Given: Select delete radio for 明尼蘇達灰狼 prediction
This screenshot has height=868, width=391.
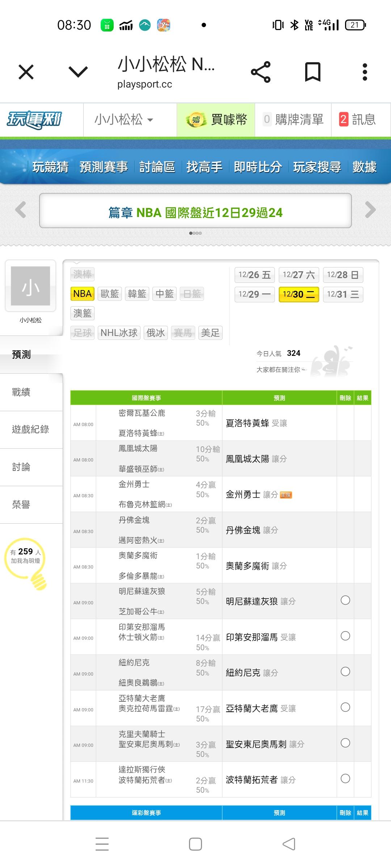Looking at the screenshot, I should pos(345,600).
